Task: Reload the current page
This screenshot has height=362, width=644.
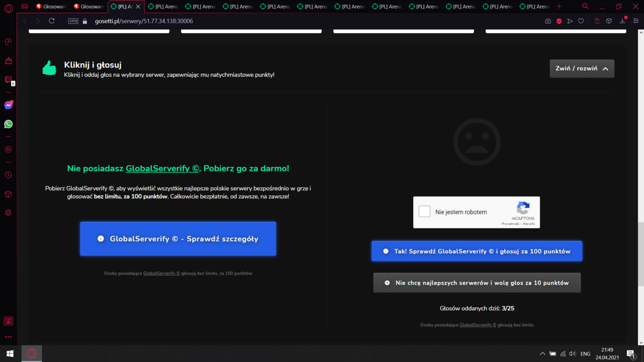Action: pyautogui.click(x=52, y=21)
